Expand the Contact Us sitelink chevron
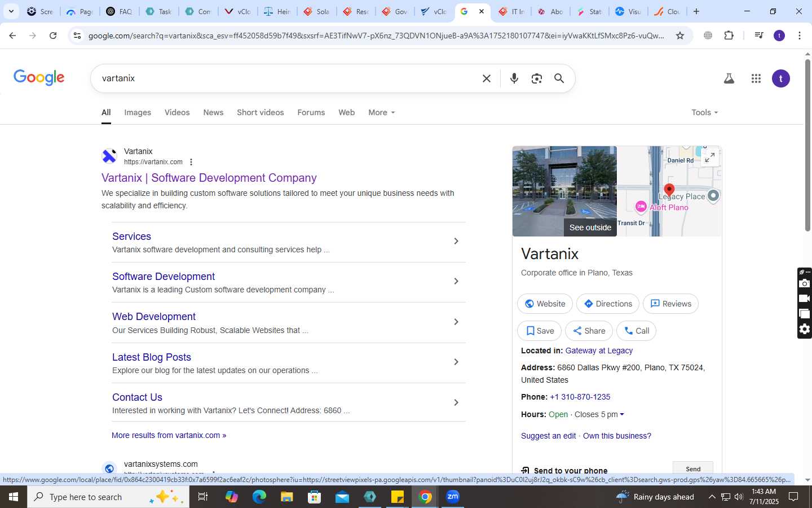Image resolution: width=812 pixels, height=508 pixels. click(x=456, y=402)
